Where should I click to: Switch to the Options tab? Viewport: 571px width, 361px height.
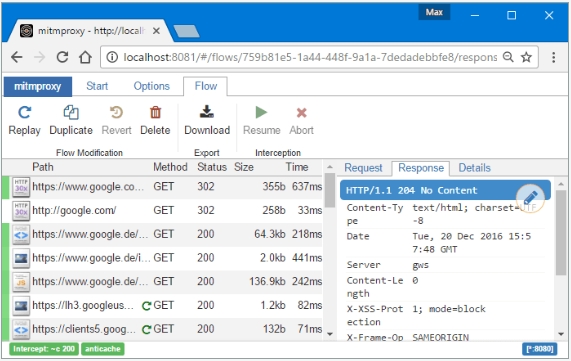[151, 86]
